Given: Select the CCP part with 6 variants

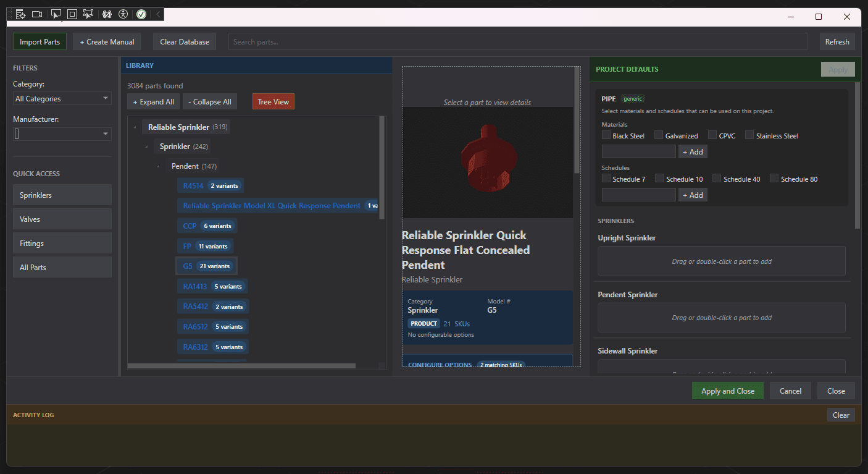Looking at the screenshot, I should tap(207, 226).
